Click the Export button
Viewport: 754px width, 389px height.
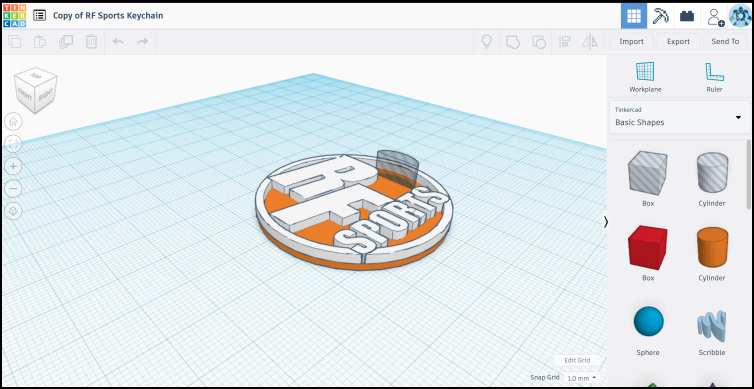coord(678,42)
